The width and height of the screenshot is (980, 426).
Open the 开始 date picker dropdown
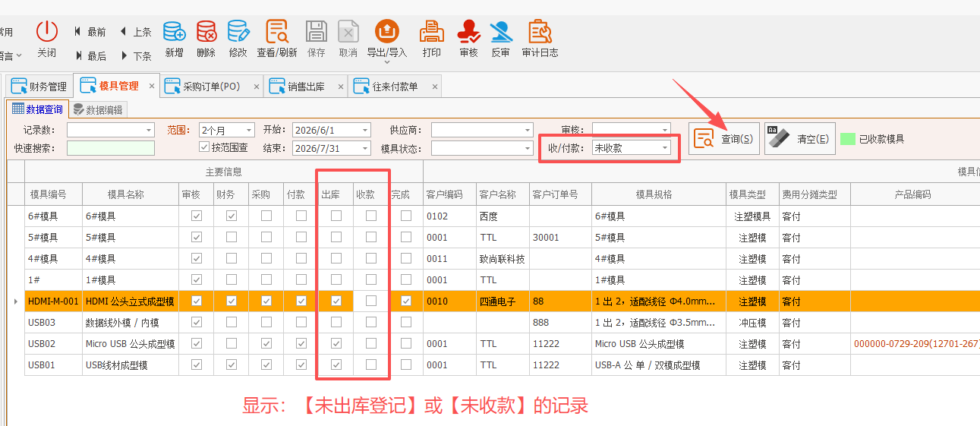pyautogui.click(x=365, y=130)
